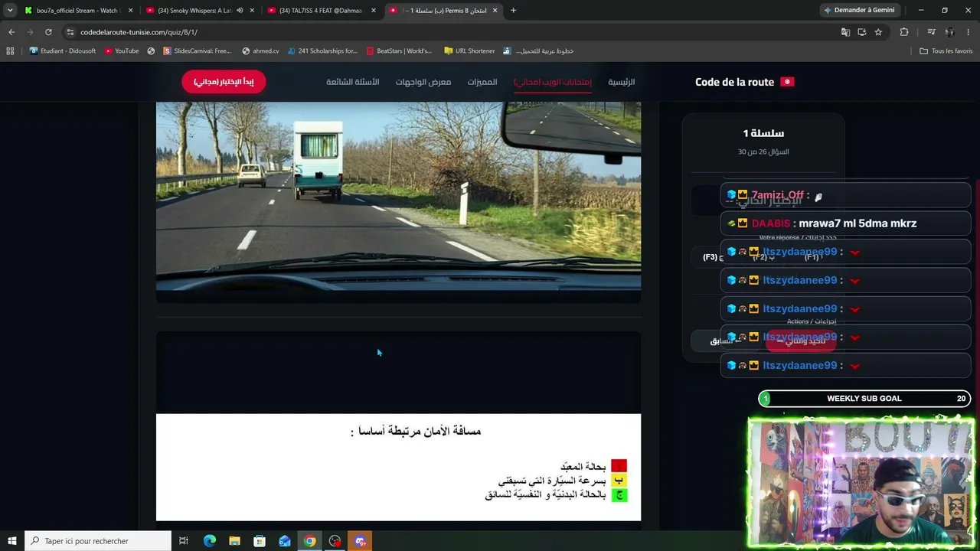Click the answer about driver's physical and mental state
Viewport: 980px width, 551px height.
[545, 495]
